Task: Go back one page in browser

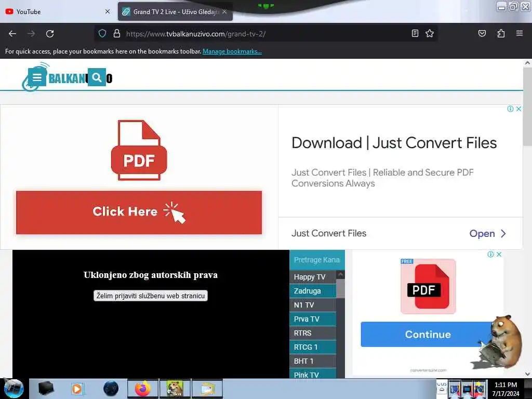Action: [12, 34]
